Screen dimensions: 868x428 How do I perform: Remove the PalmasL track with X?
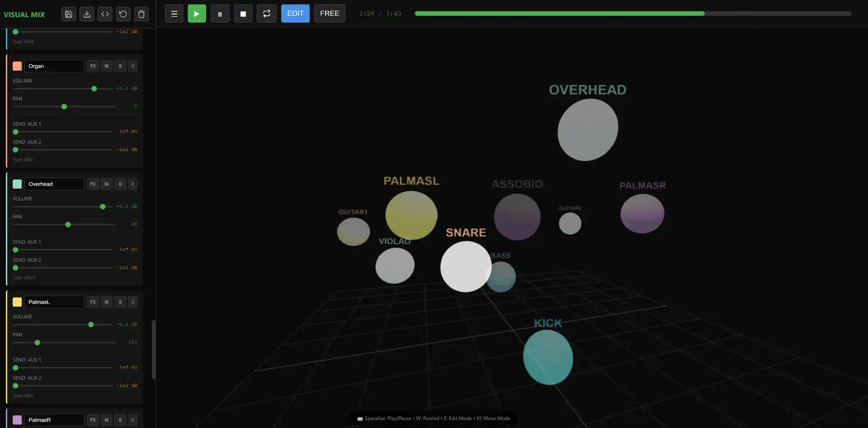point(132,302)
